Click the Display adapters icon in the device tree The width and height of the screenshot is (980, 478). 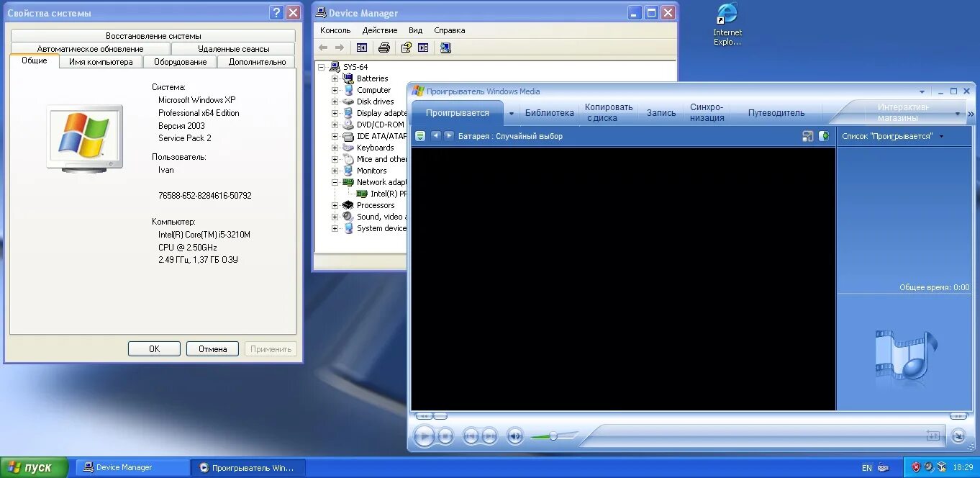click(x=348, y=113)
